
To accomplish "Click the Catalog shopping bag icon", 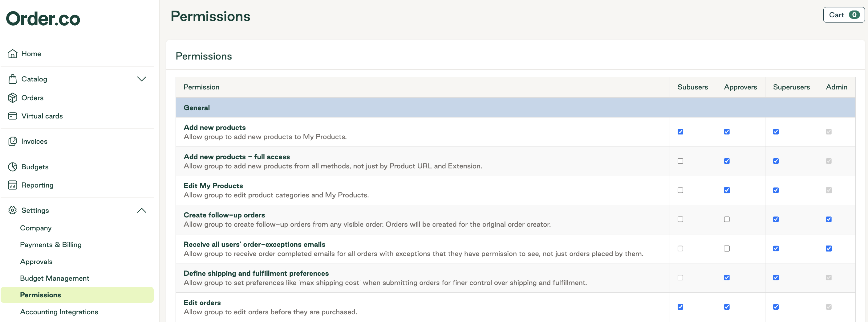I will 12,79.
